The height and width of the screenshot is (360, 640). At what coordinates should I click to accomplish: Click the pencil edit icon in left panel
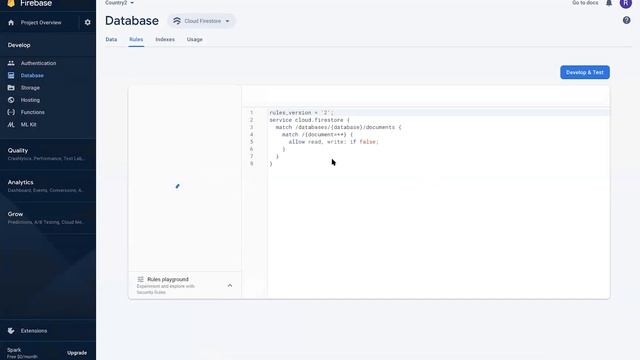tap(178, 186)
